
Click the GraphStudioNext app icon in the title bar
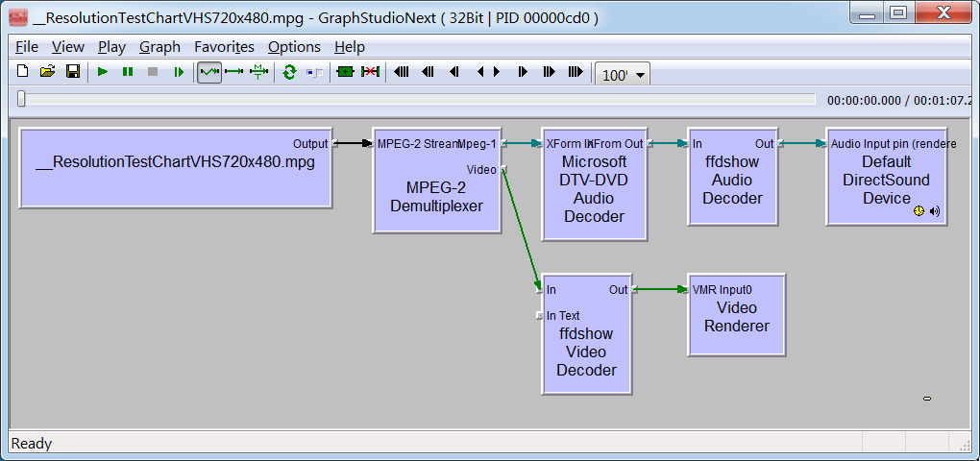click(18, 17)
